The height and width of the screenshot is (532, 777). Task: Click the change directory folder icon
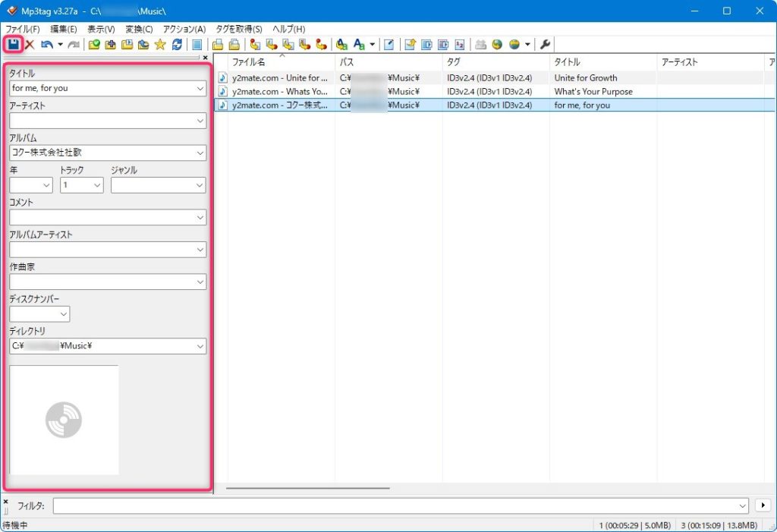(x=94, y=45)
